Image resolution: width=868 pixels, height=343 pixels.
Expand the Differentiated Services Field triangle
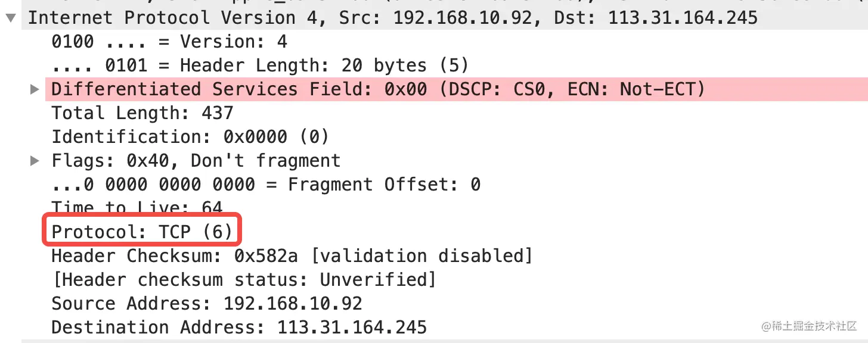[x=35, y=89]
